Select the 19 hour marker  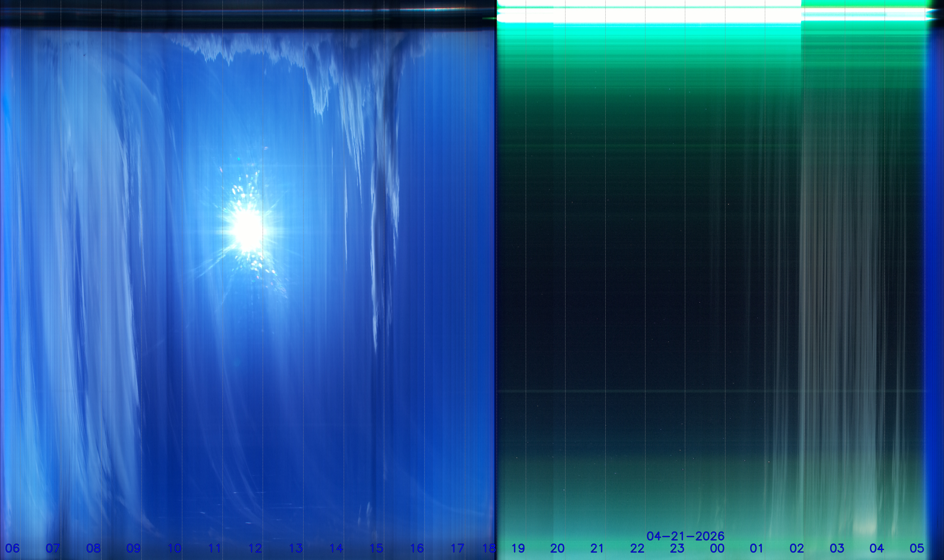pos(518,548)
